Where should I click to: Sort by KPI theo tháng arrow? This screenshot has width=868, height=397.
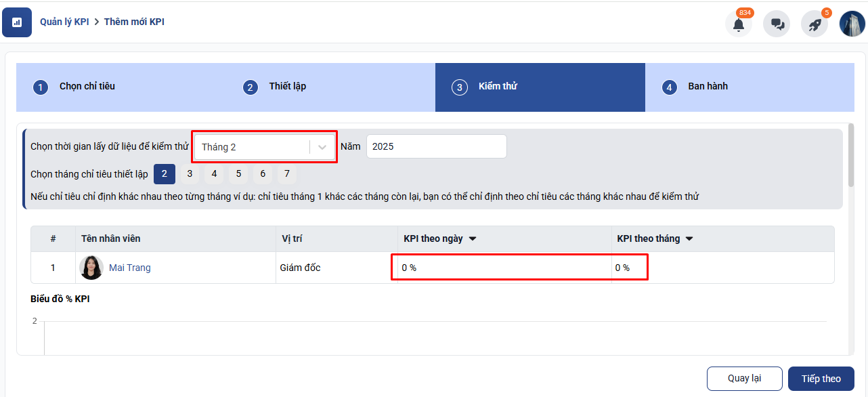click(x=689, y=238)
